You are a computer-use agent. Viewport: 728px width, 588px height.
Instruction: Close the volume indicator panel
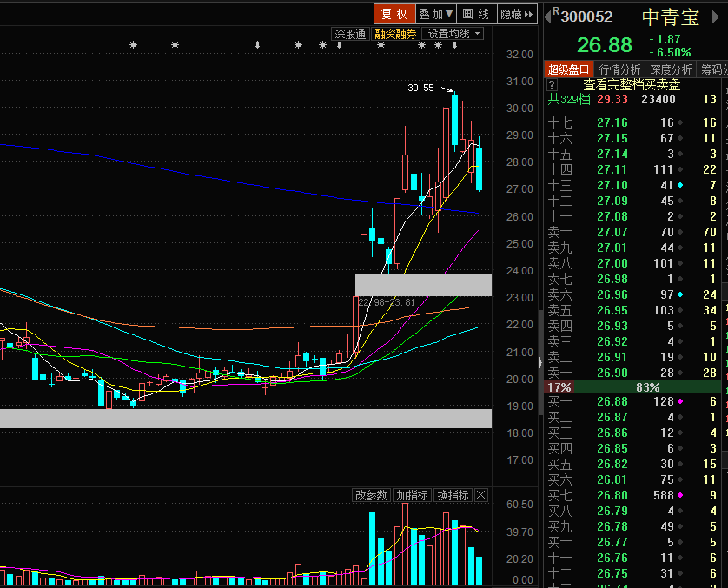point(481,495)
